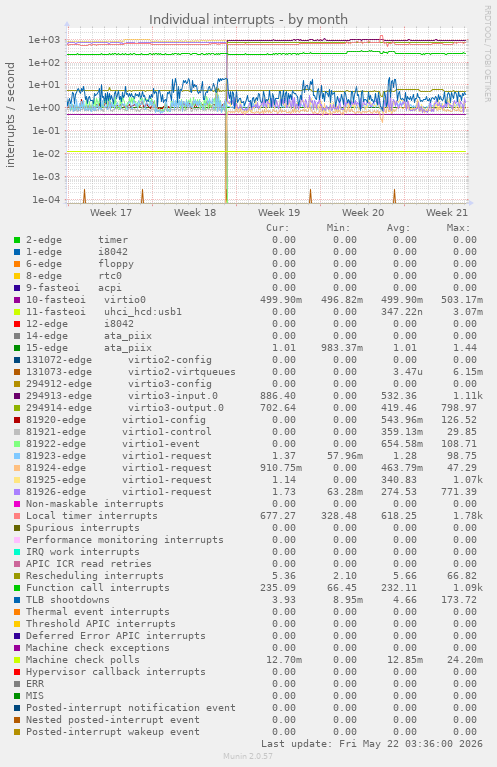Image resolution: width=497 pixels, height=767 pixels.
Task: Click the Local timer interrupts pink swatch
Action: pyautogui.click(x=17, y=516)
